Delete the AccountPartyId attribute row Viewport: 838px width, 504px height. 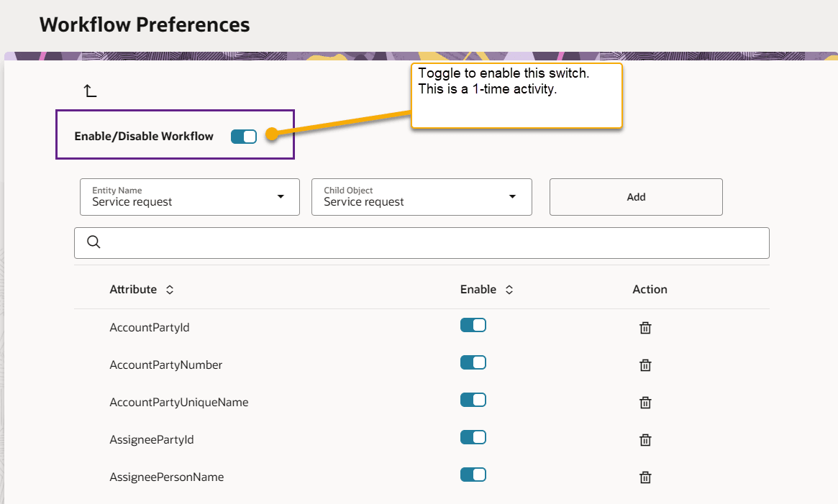(645, 328)
